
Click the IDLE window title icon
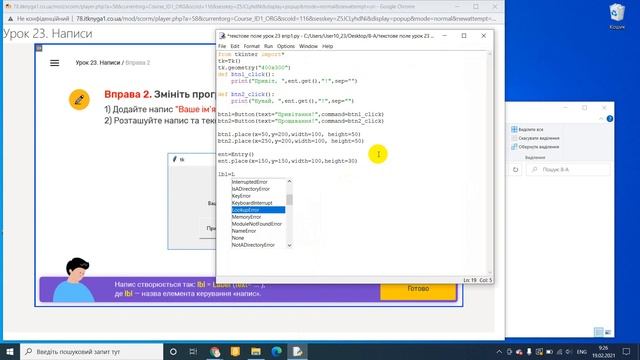pyautogui.click(x=222, y=36)
